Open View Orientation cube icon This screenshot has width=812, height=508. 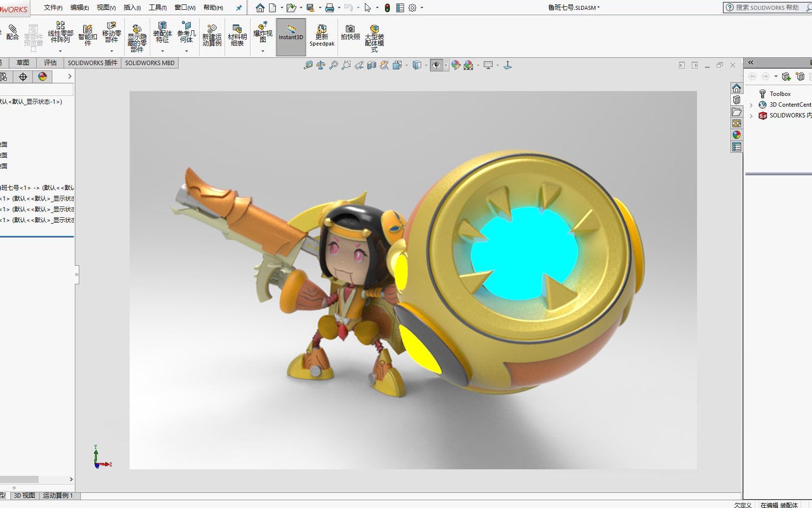click(397, 65)
